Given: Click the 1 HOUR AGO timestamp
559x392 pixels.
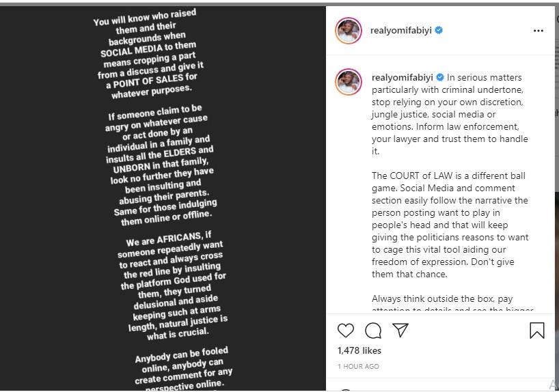Looking at the screenshot, I should coord(358,367).
